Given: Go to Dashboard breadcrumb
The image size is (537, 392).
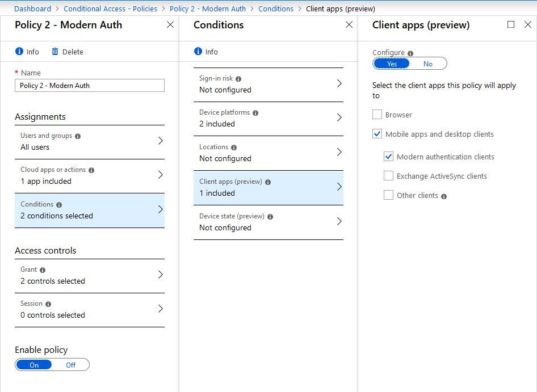Looking at the screenshot, I should tap(32, 9).
